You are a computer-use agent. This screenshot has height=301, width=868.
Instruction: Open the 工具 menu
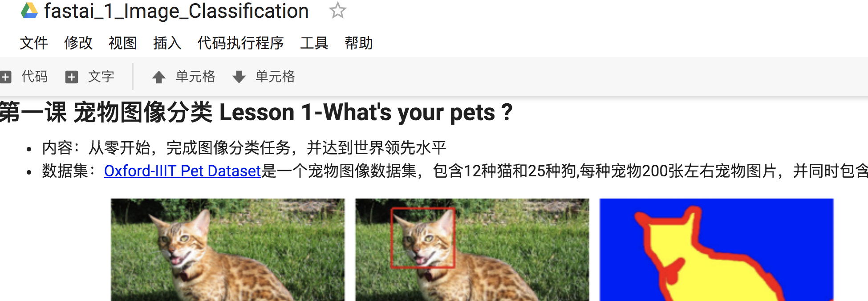(314, 43)
